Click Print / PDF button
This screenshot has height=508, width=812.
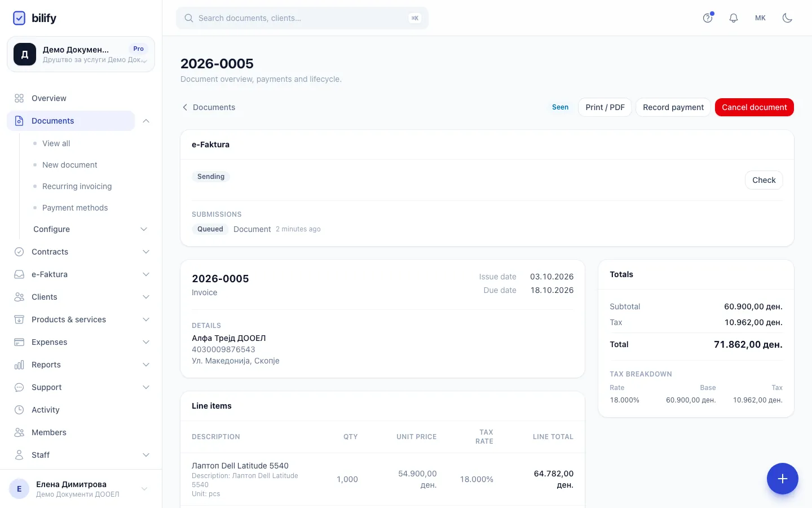pyautogui.click(x=605, y=107)
